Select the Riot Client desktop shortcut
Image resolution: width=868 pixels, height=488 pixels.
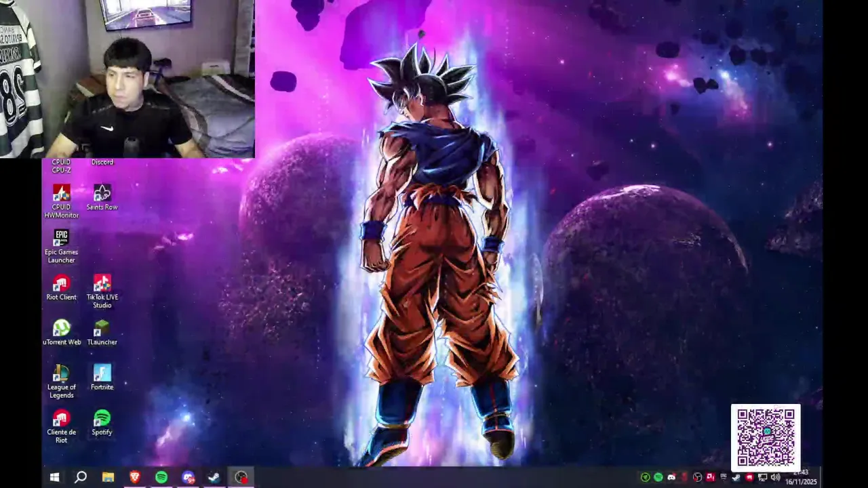61,287
